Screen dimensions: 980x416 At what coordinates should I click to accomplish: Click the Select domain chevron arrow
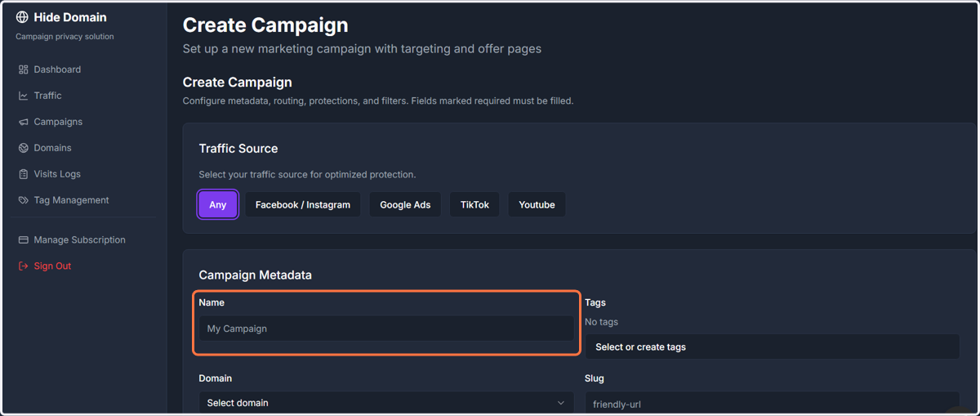(x=560, y=403)
